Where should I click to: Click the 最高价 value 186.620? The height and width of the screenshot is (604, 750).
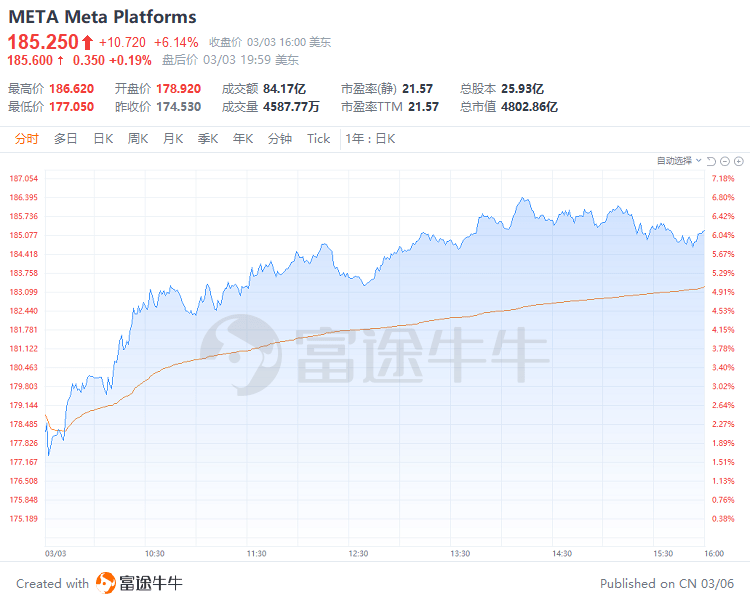pos(72,88)
